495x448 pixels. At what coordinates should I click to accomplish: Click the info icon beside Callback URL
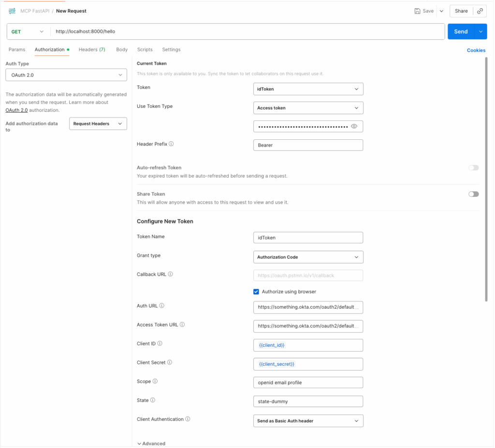pos(171,274)
